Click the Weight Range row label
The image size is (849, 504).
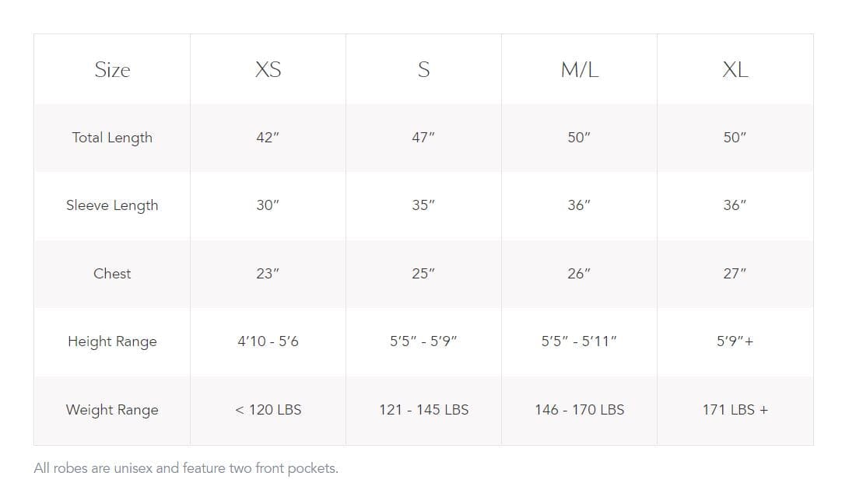click(112, 410)
